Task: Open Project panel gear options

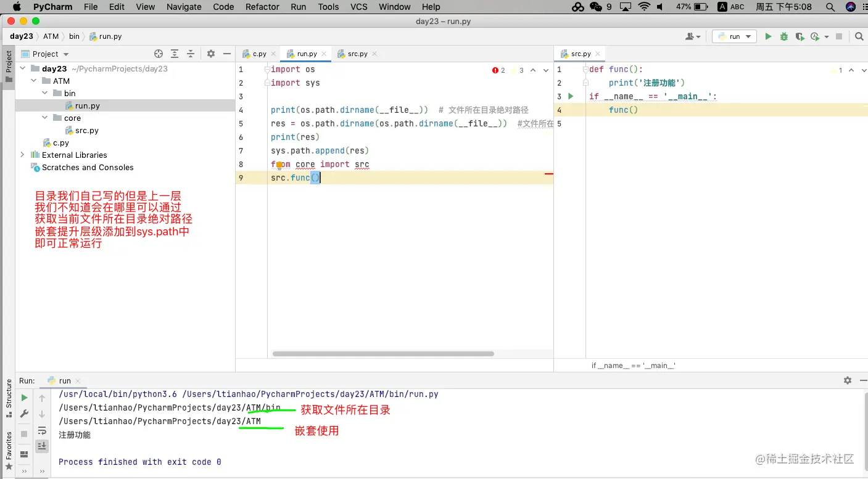Action: pyautogui.click(x=211, y=54)
